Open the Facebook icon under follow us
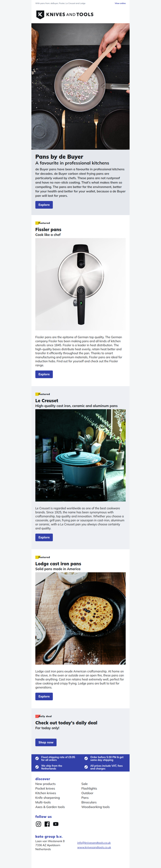This screenshot has height=868, width=161. (47, 824)
